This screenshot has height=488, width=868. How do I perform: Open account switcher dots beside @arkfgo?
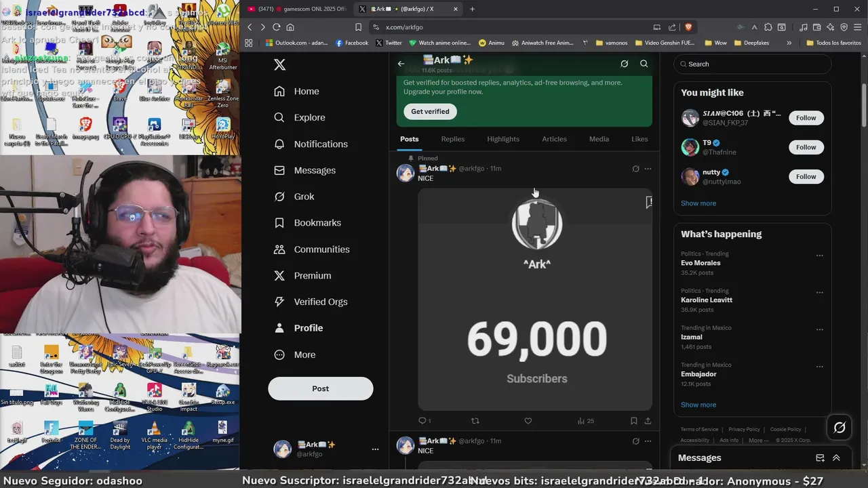[x=375, y=449]
